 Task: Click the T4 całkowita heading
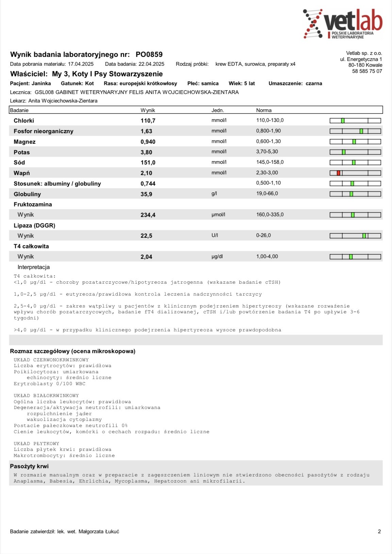31,246
